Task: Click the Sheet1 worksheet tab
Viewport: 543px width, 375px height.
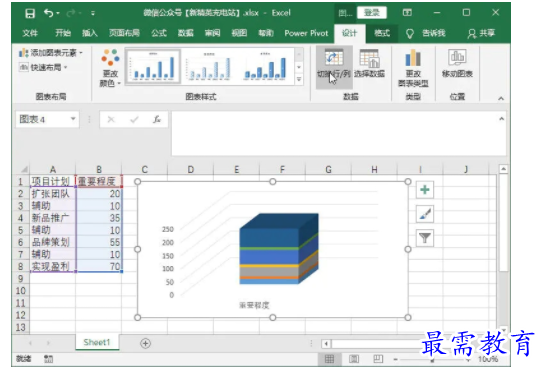Action: (97, 342)
